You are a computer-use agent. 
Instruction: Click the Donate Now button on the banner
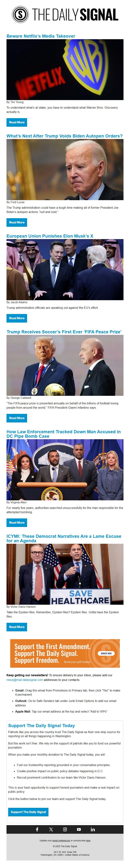pyautogui.click(x=106, y=653)
